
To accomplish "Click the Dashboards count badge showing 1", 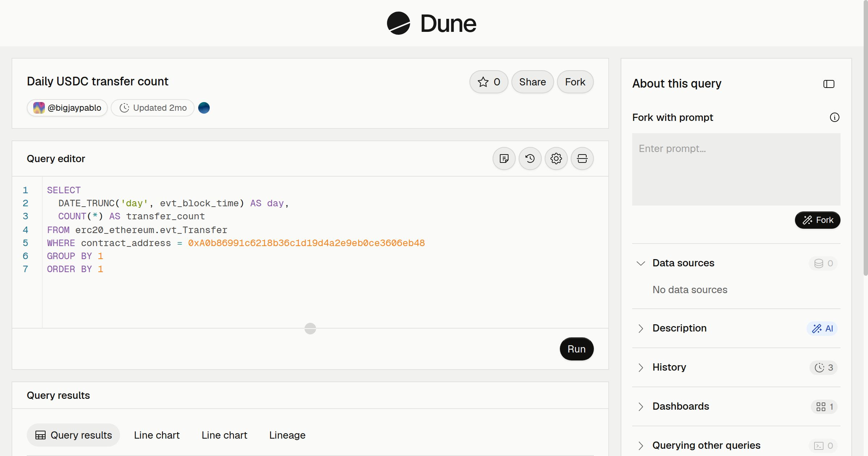I will click(x=824, y=407).
